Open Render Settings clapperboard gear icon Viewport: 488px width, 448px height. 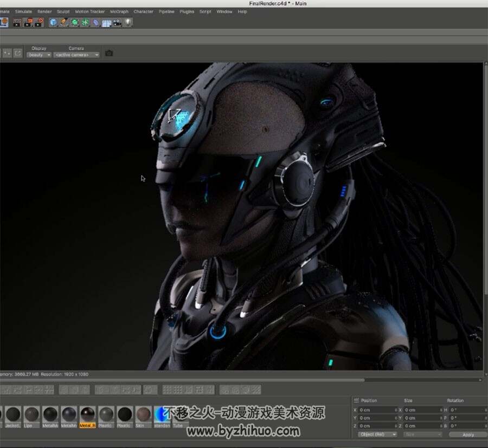[39, 22]
